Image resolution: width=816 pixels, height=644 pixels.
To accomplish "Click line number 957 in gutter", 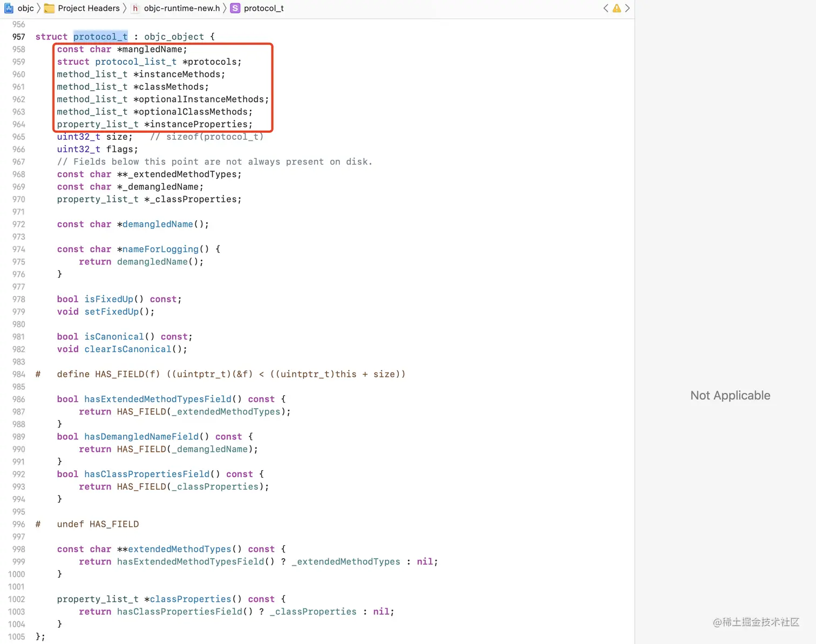I will (19, 37).
